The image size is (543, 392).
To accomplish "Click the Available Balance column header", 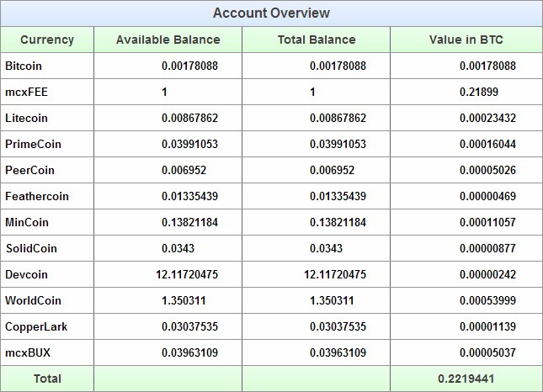I will click(x=168, y=40).
